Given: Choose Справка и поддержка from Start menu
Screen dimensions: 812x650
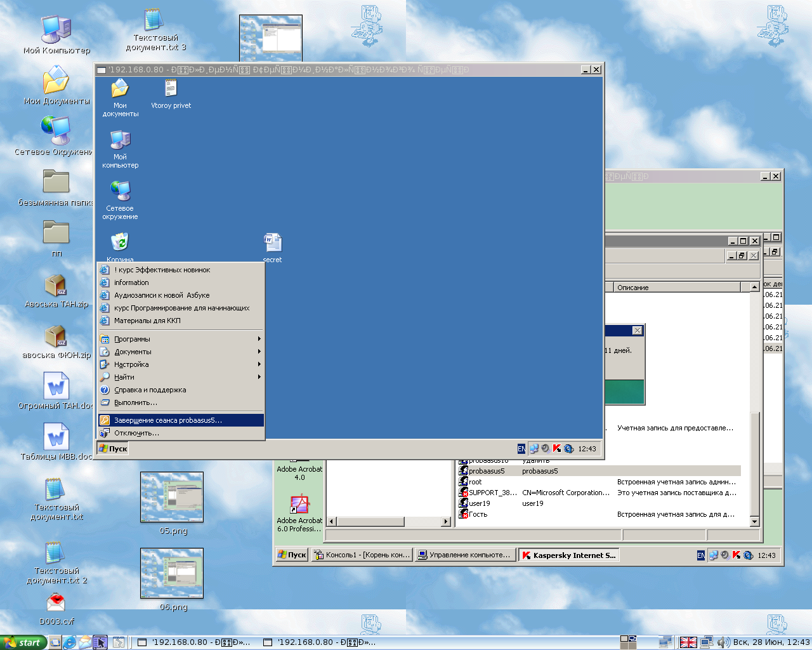Looking at the screenshot, I should click(x=150, y=390).
